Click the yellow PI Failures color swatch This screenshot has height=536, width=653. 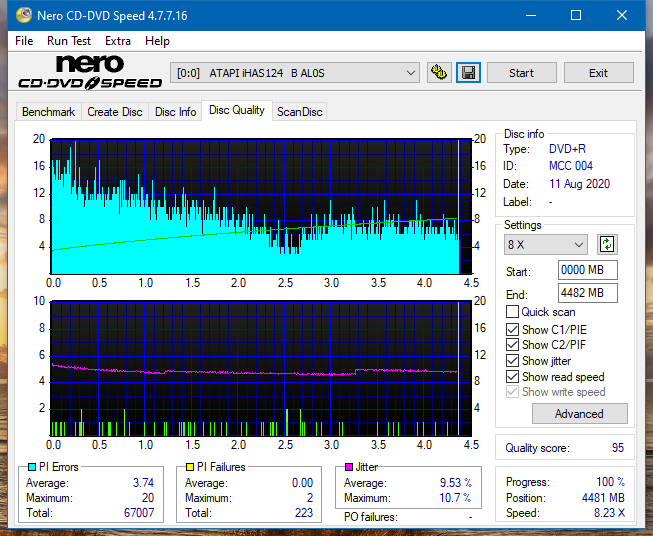[x=189, y=467]
